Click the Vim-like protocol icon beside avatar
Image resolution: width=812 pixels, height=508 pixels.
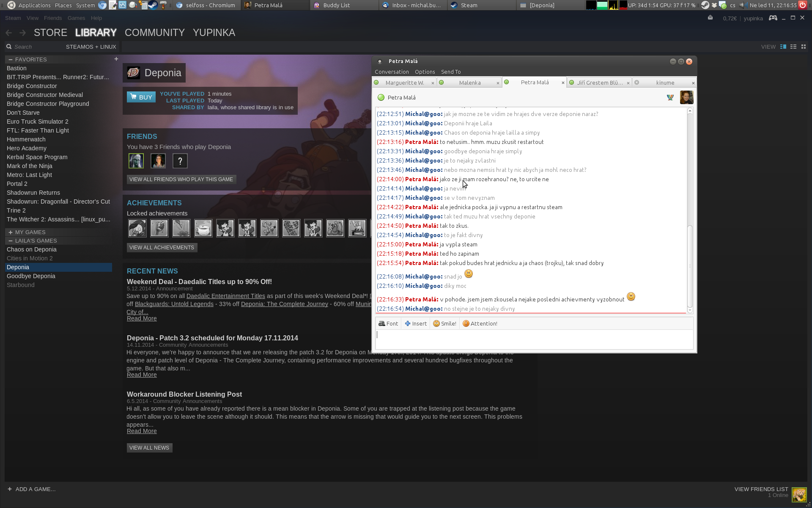pos(670,97)
